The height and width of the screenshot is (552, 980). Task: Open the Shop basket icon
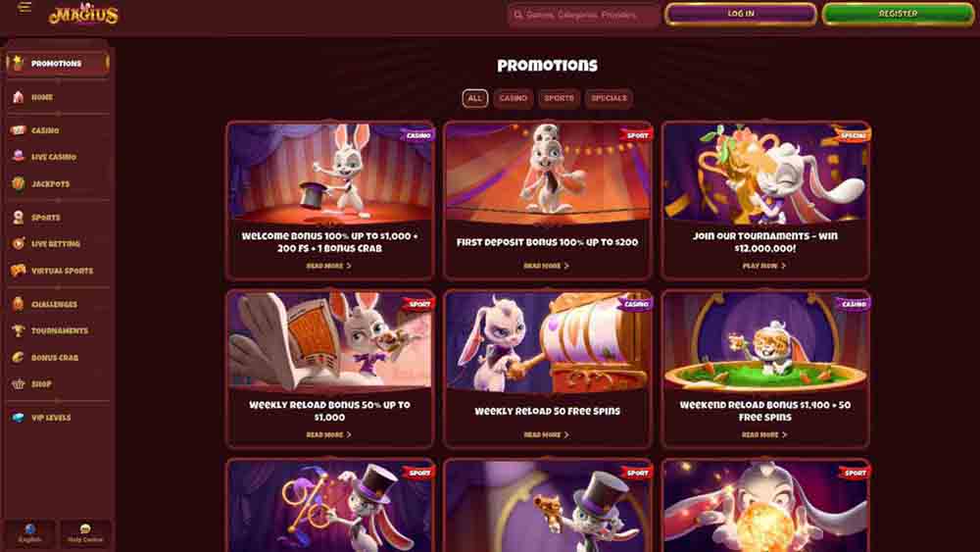click(18, 384)
